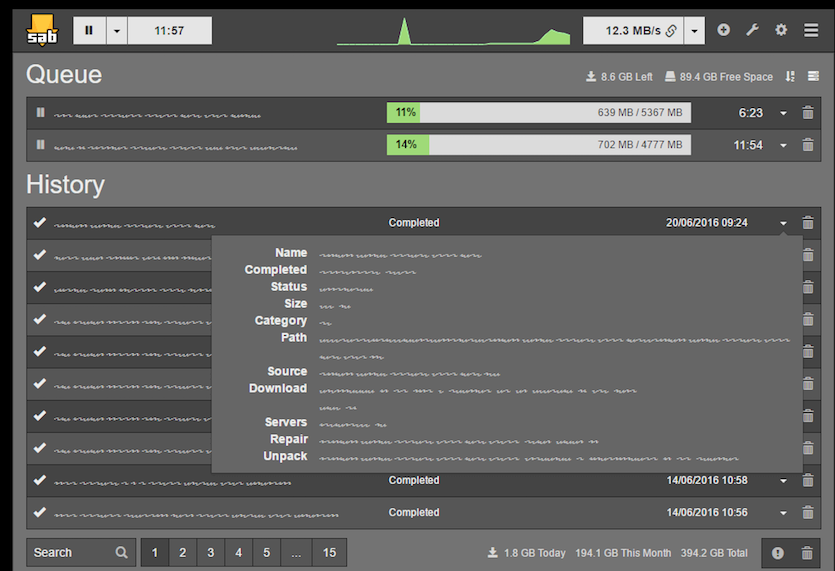The height and width of the screenshot is (571, 835).
Task: Go to history page 1
Action: pos(154,552)
